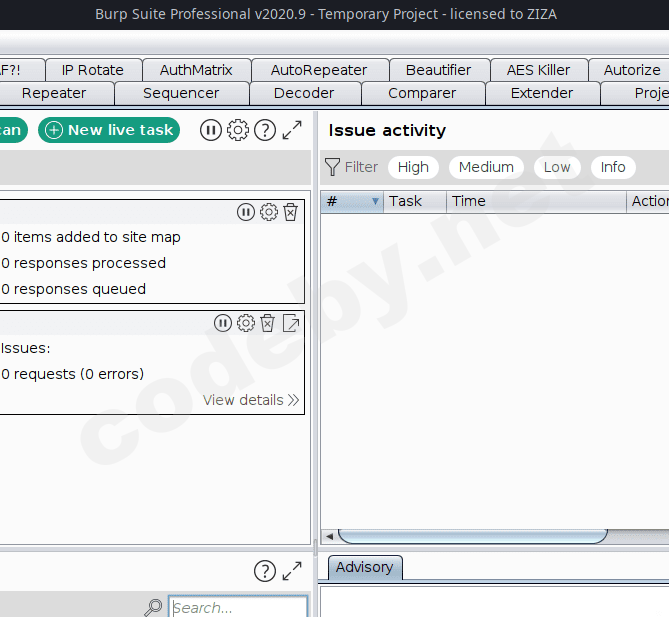Image resolution: width=669 pixels, height=617 pixels.
Task: Click the horizontal scrollbar thumb under Issue activity
Action: pos(473,536)
